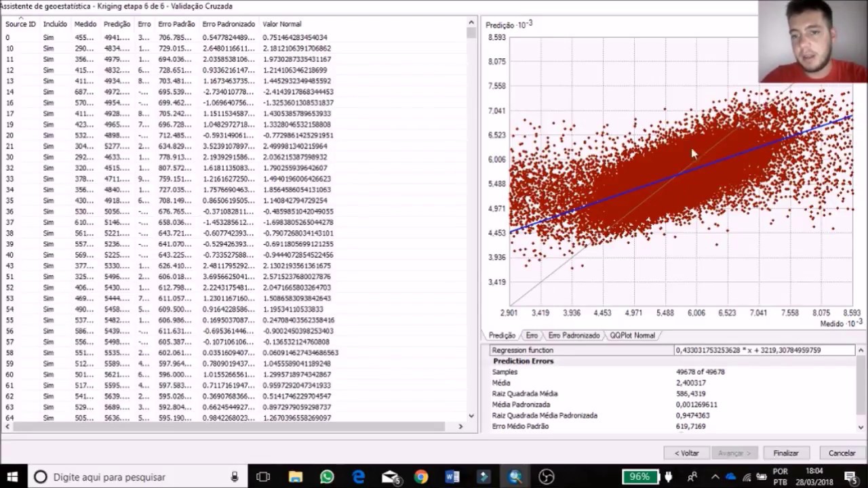Show hidden system tray icons
Screen dimensions: 868x488
click(x=715, y=477)
